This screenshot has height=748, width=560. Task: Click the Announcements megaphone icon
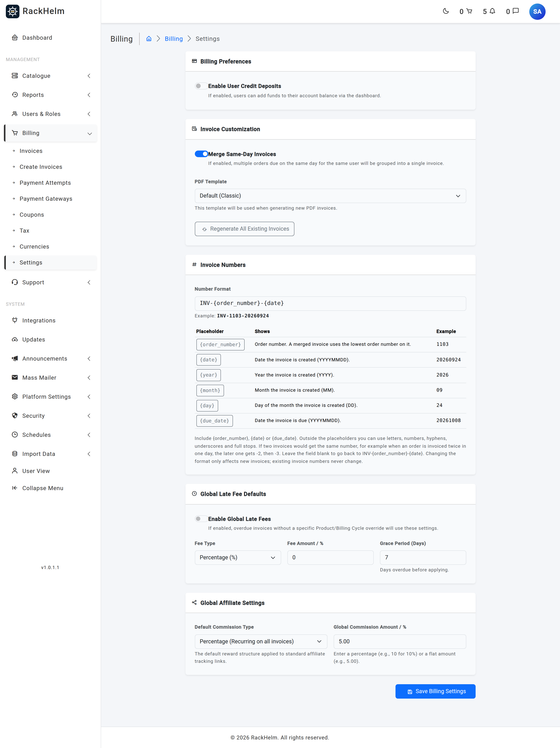coord(15,358)
